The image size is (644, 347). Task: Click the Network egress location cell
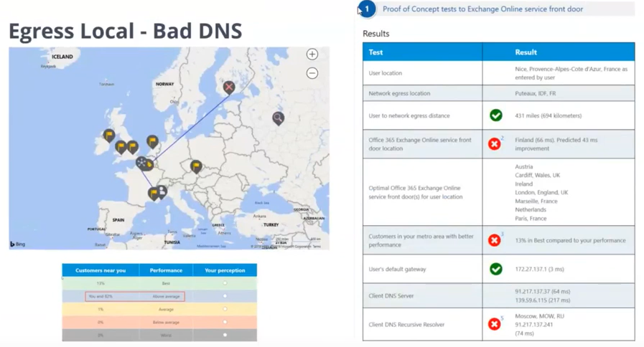click(x=422, y=93)
